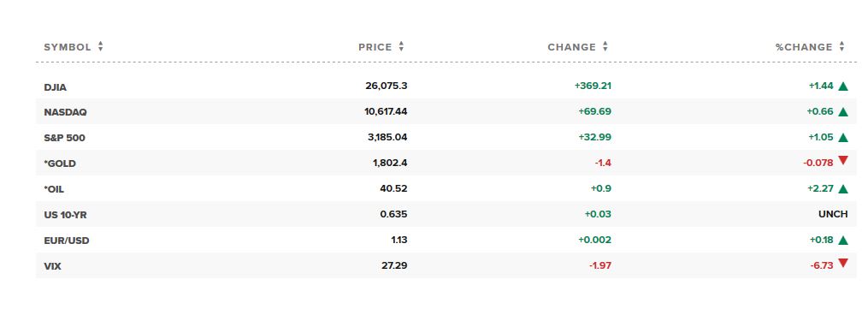Sort table by the SYMBOL arrows icon
The image size is (868, 321).
[100, 46]
